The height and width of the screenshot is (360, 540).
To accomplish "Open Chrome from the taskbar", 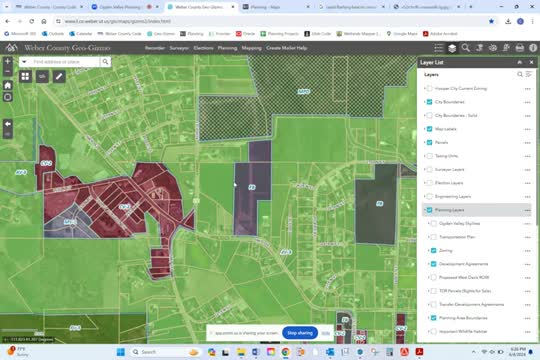I will [285, 352].
